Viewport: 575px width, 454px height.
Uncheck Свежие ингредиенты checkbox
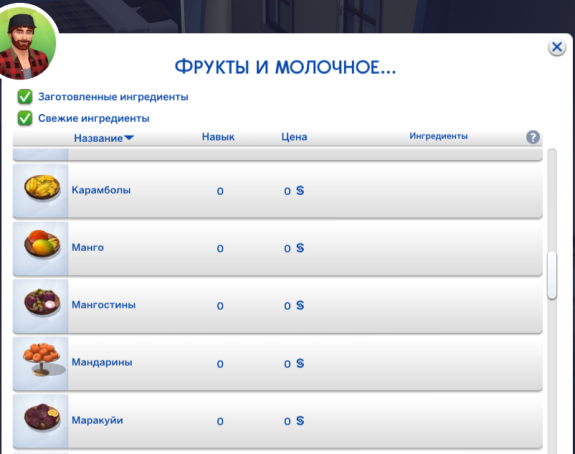tap(25, 118)
